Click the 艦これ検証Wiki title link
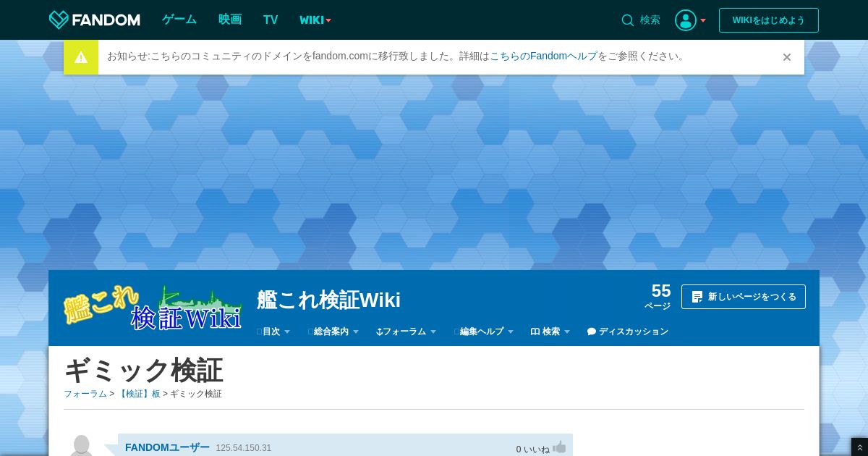868x456 pixels. click(328, 300)
